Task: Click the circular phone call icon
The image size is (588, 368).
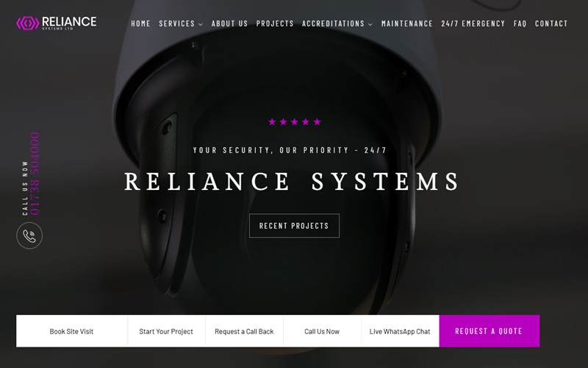Action: pyautogui.click(x=29, y=236)
